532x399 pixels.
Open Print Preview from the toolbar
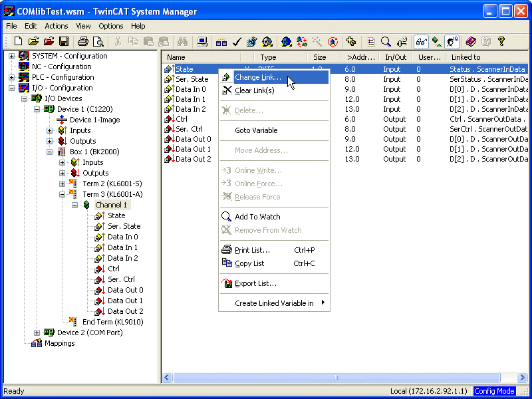(x=98, y=42)
